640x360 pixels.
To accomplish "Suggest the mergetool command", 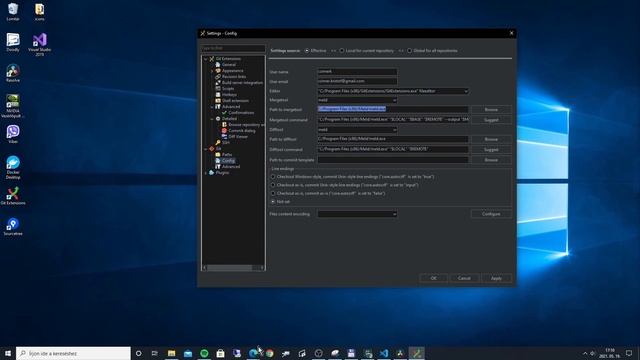I will 491,120.
